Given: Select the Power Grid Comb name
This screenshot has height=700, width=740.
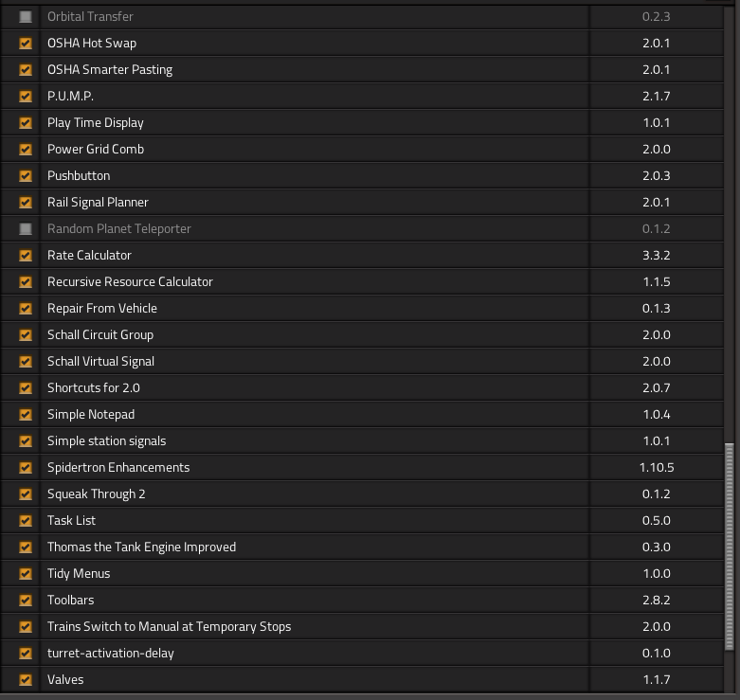Looking at the screenshot, I should point(96,149).
